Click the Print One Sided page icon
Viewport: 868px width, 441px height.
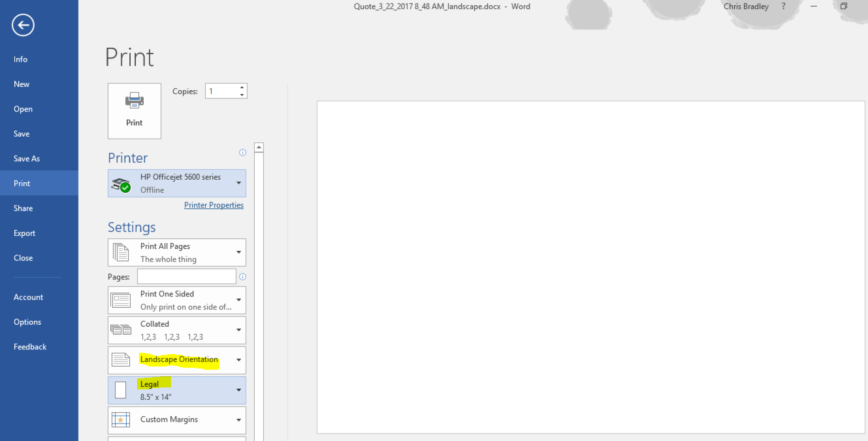121,300
